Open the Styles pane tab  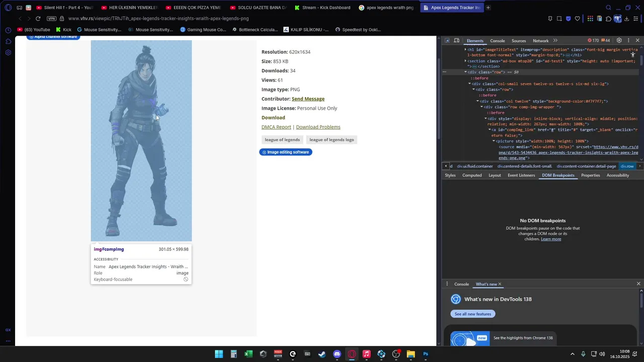pos(450,175)
